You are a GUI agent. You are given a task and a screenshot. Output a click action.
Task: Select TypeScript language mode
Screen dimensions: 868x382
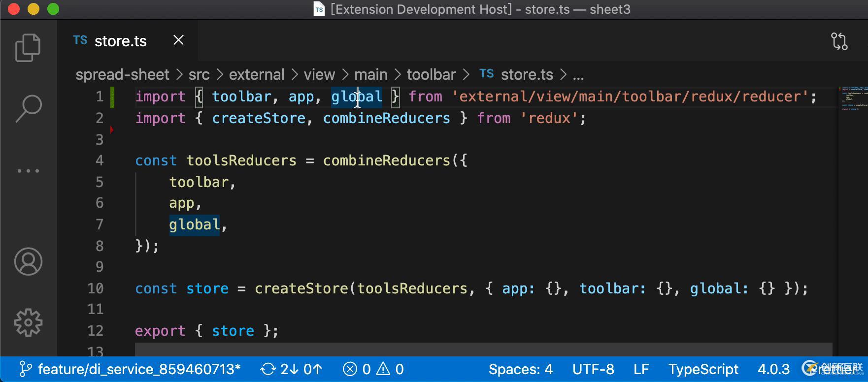point(703,369)
